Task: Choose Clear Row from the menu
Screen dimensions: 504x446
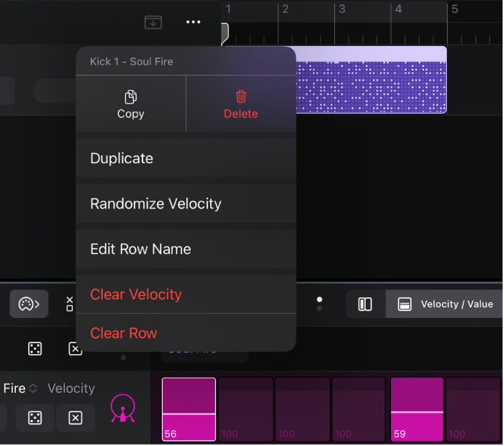Action: tap(186, 333)
